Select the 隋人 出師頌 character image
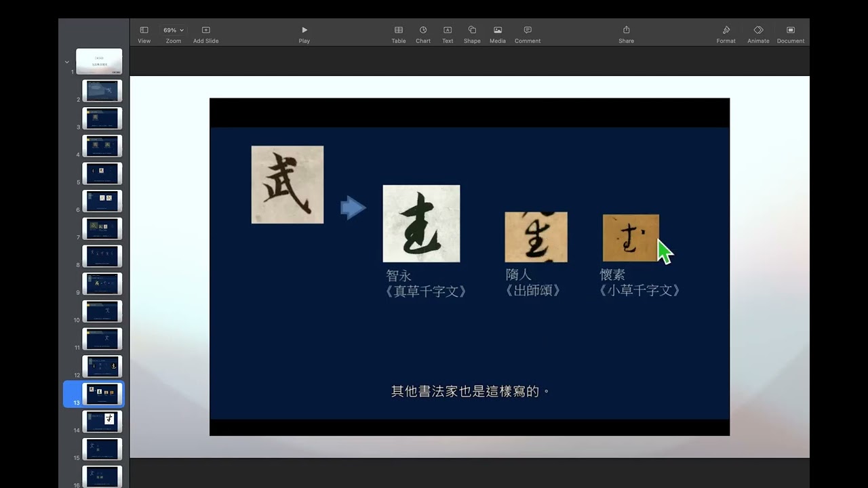The height and width of the screenshot is (488, 868). 536,237
